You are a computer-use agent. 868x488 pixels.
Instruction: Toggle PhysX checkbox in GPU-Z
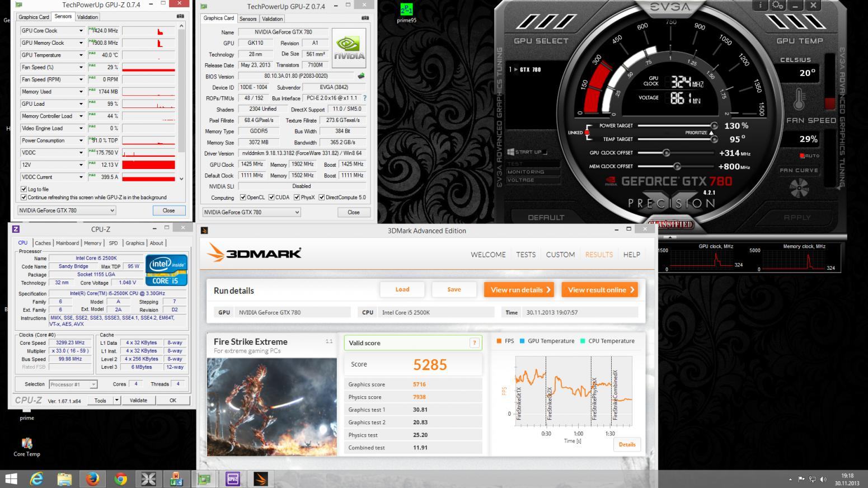click(297, 198)
